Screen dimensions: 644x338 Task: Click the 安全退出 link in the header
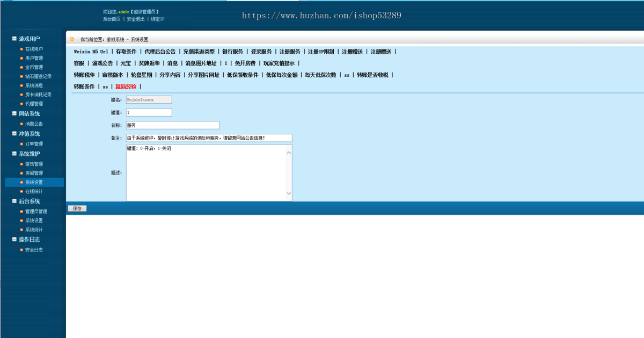(136, 19)
